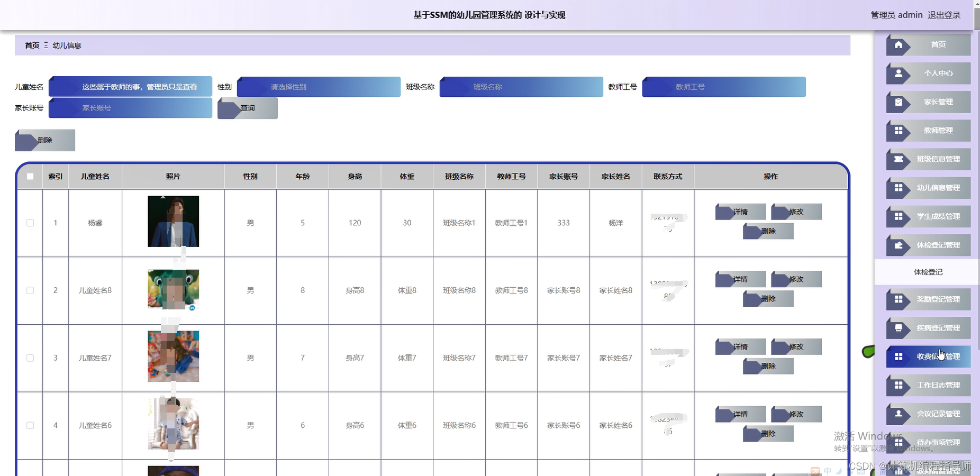Viewport: 980px width, 476px height.
Task: Check the row checkbox for 杨睿
Action: [30, 223]
